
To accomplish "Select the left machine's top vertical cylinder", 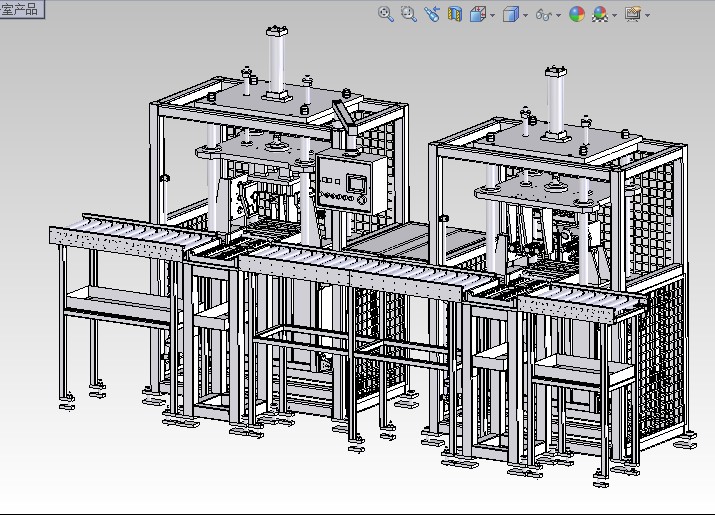I will [274, 60].
